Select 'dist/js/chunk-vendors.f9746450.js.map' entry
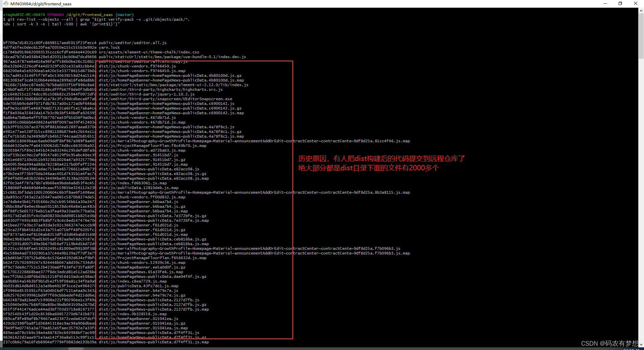 (x=142, y=71)
